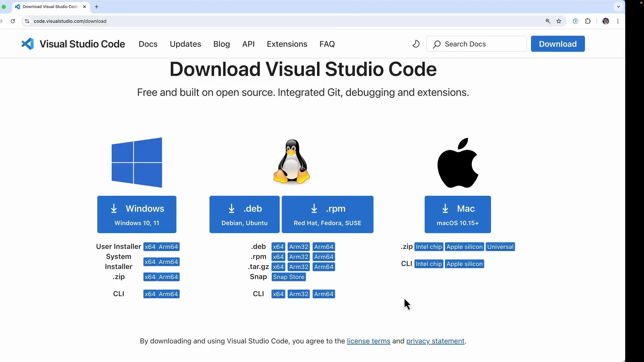Select Linux .deb x64 download
644x362 pixels.
278,247
